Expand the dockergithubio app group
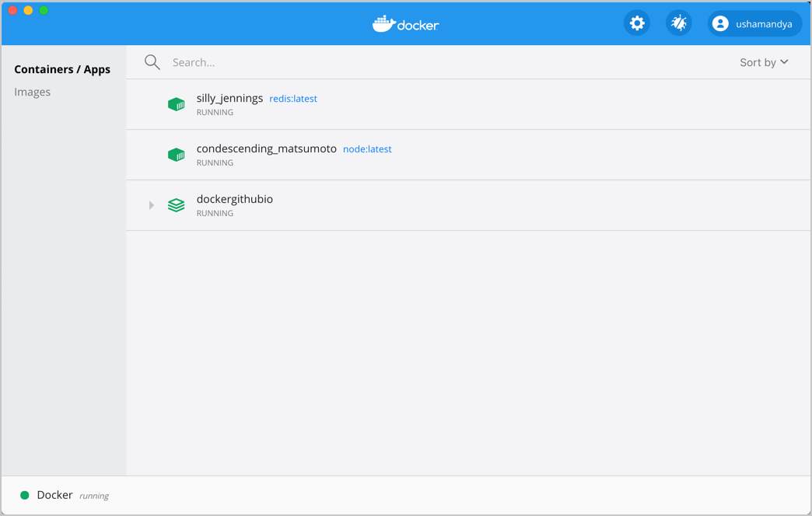The height and width of the screenshot is (516, 812). click(x=150, y=204)
